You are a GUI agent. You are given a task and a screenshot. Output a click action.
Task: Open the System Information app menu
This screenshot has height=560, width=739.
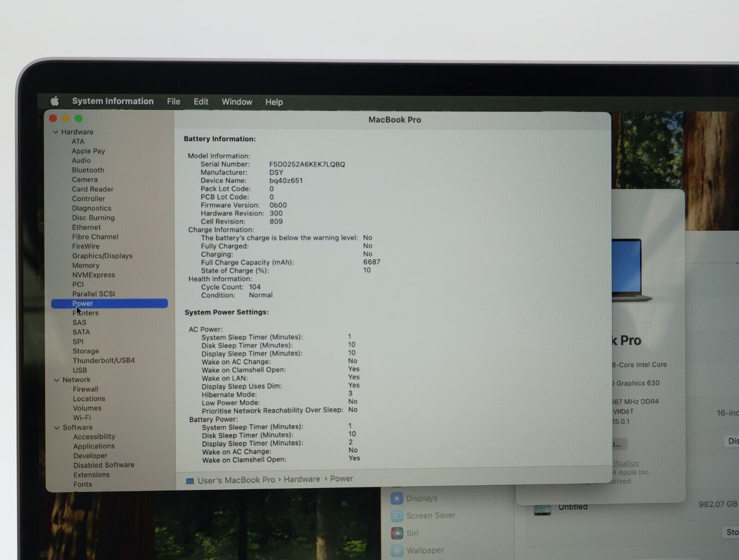113,101
